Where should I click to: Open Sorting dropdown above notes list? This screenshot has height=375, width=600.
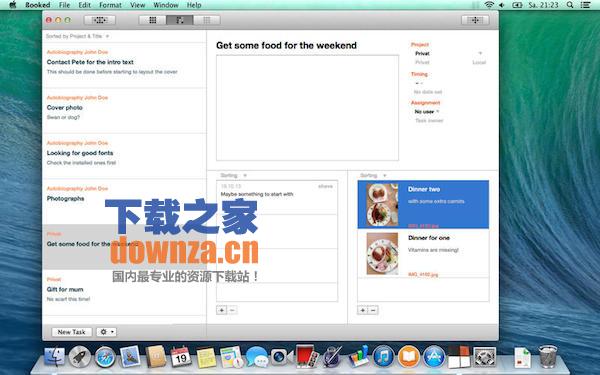tap(233, 175)
